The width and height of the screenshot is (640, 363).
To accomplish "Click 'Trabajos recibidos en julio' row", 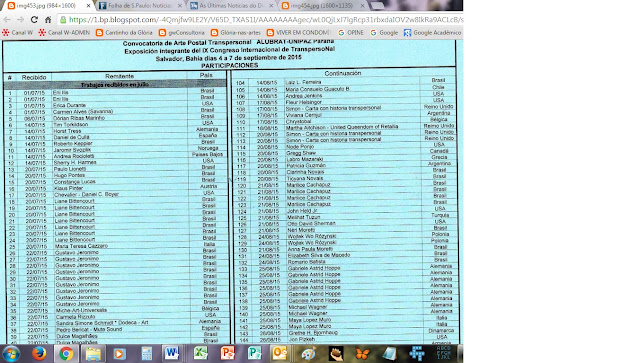I will point(115,85).
